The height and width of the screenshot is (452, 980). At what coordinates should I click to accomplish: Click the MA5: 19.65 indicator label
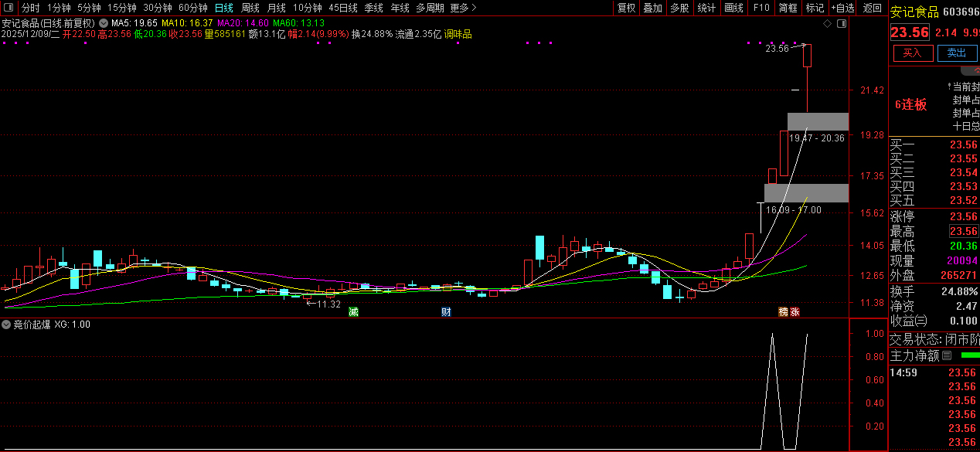click(134, 23)
